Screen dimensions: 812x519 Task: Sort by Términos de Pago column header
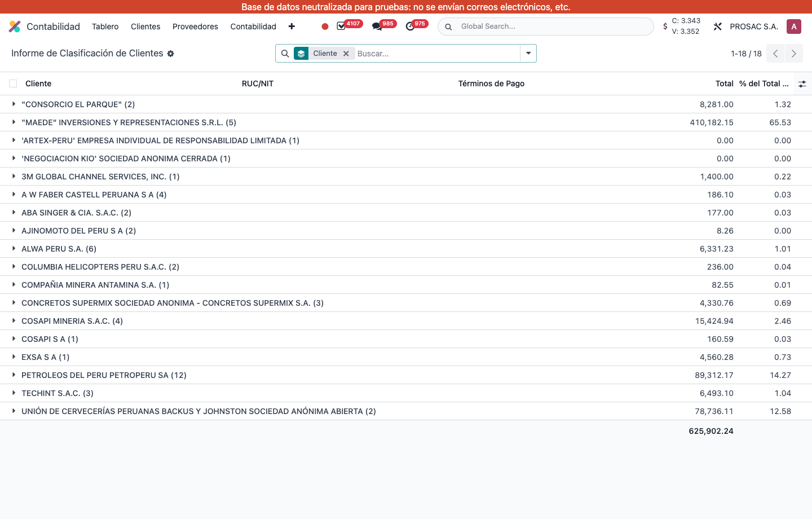click(x=491, y=83)
